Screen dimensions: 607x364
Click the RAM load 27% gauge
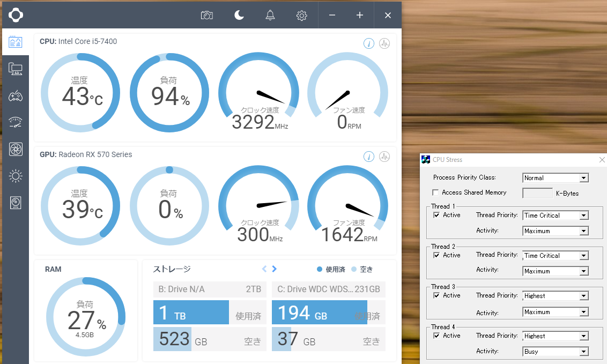coord(86,317)
